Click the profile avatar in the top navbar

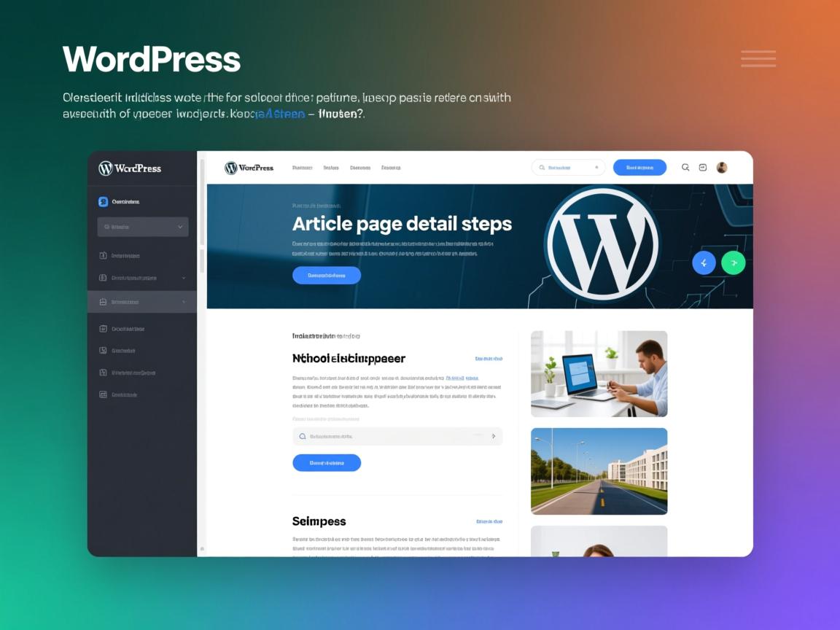click(722, 167)
